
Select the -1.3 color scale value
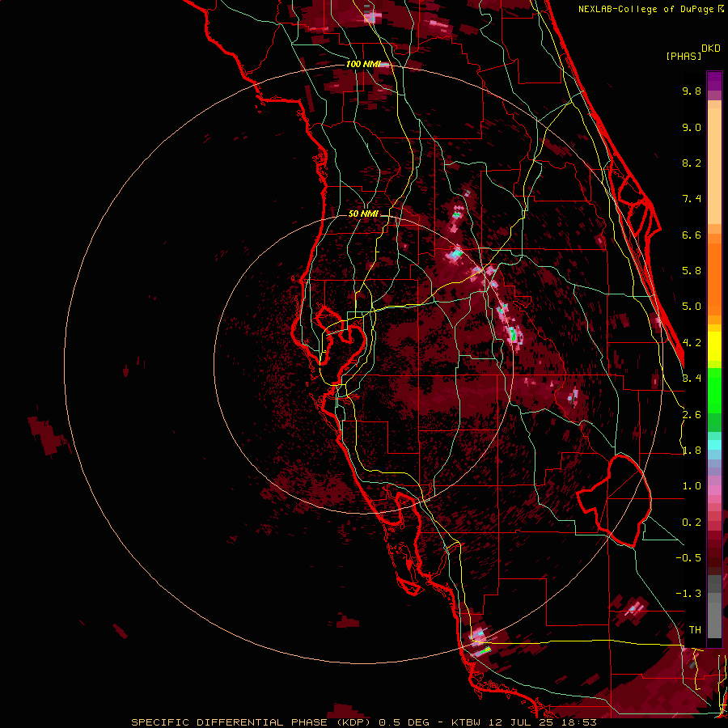click(688, 594)
